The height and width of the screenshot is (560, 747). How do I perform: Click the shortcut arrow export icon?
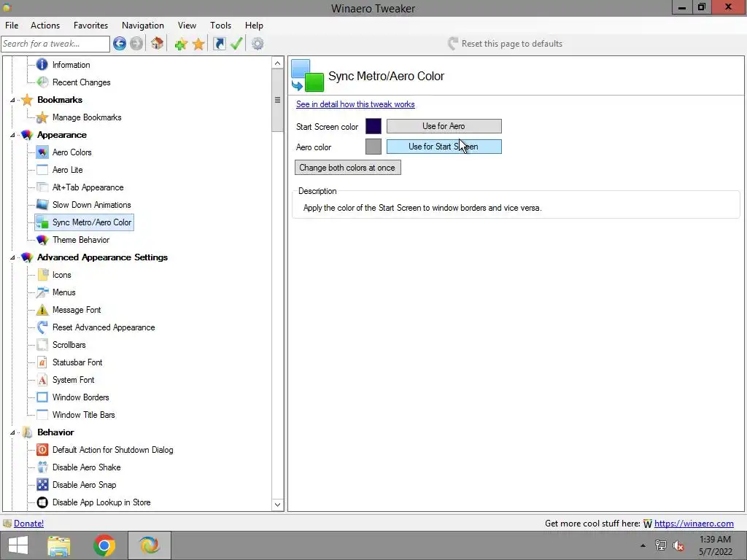(x=219, y=44)
